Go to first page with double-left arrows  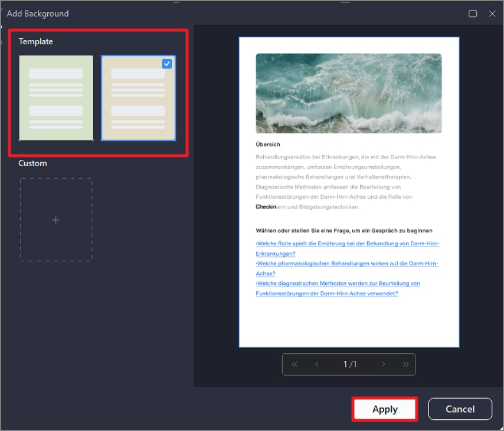pos(294,364)
